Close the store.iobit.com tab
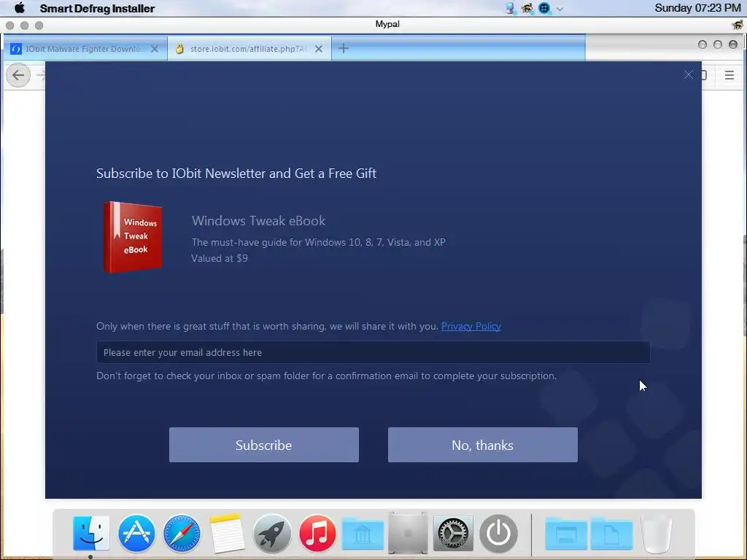The height and width of the screenshot is (560, 747). point(319,49)
